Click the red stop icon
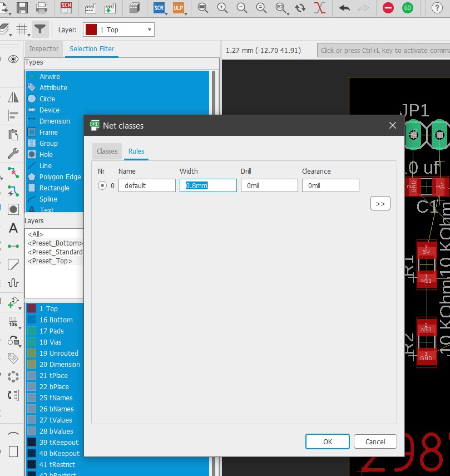 pyautogui.click(x=388, y=8)
